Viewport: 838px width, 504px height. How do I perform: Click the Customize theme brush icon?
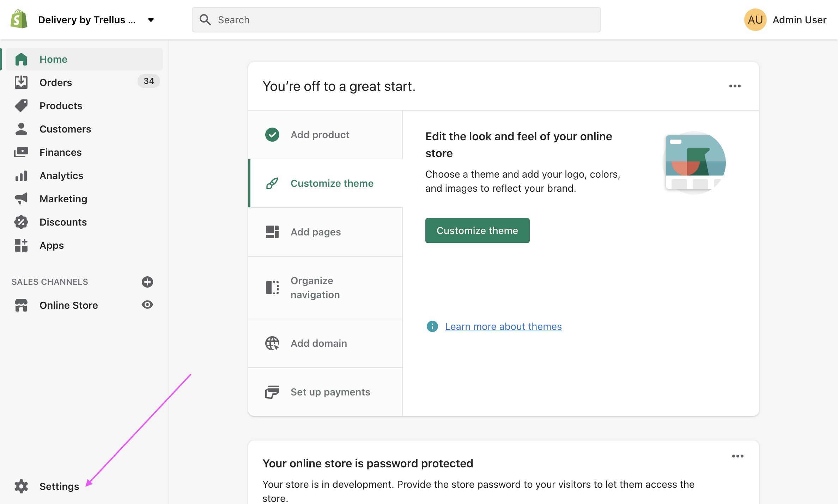click(x=272, y=183)
